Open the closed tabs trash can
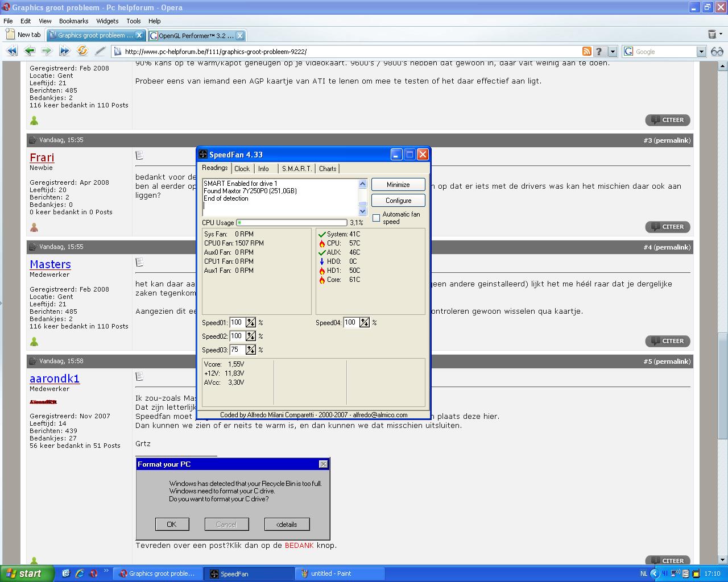 coord(712,35)
